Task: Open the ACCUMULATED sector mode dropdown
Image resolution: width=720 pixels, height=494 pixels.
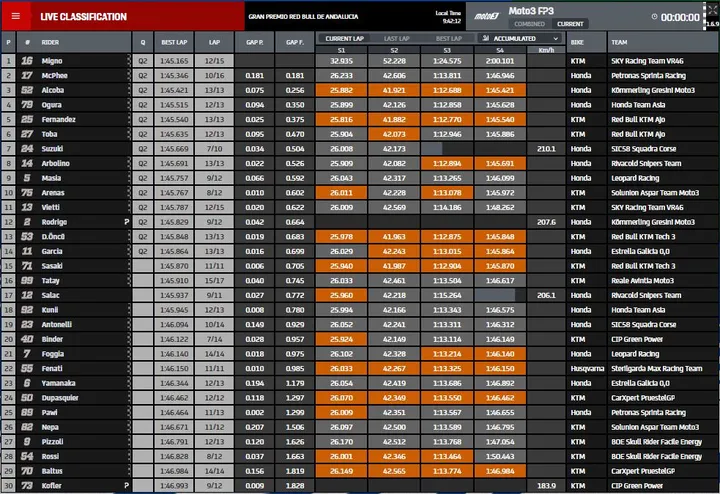Action: (520, 39)
